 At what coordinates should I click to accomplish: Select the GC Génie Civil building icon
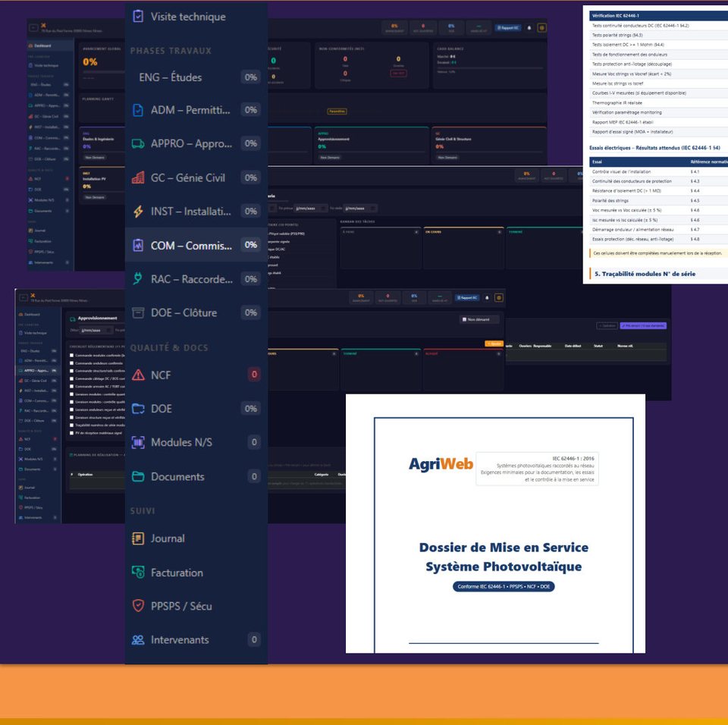click(137, 177)
